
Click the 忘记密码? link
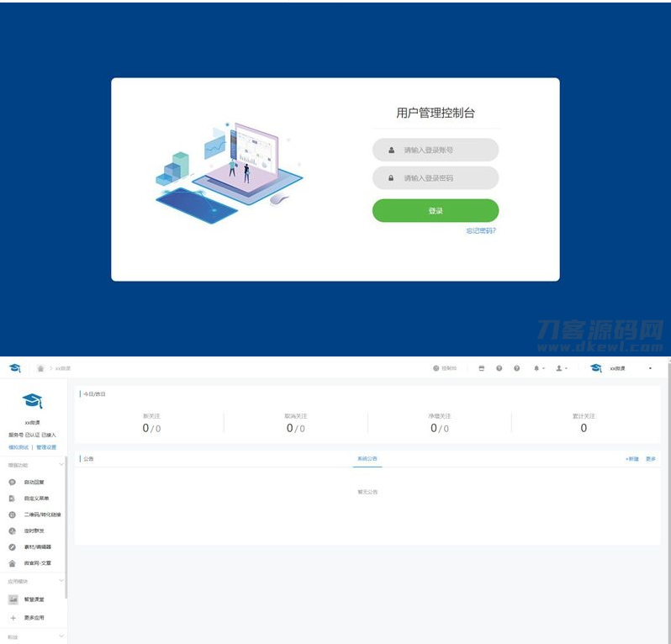click(x=481, y=230)
